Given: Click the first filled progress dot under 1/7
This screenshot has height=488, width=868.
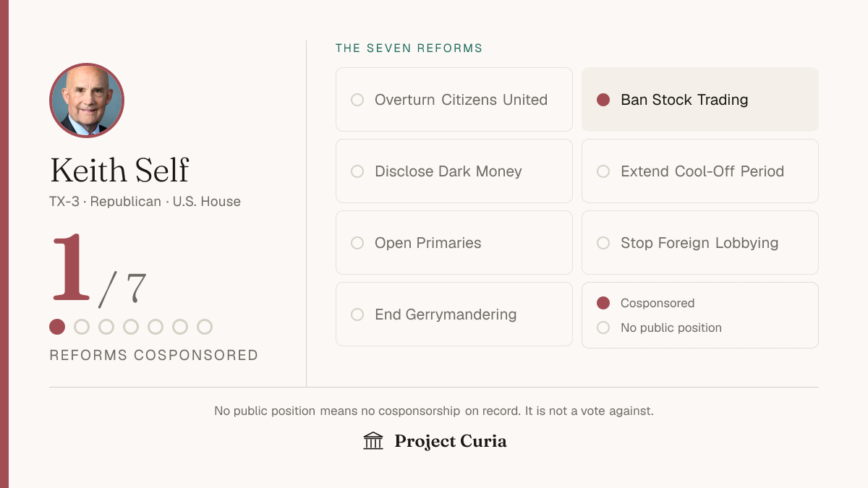Looking at the screenshot, I should [57, 327].
